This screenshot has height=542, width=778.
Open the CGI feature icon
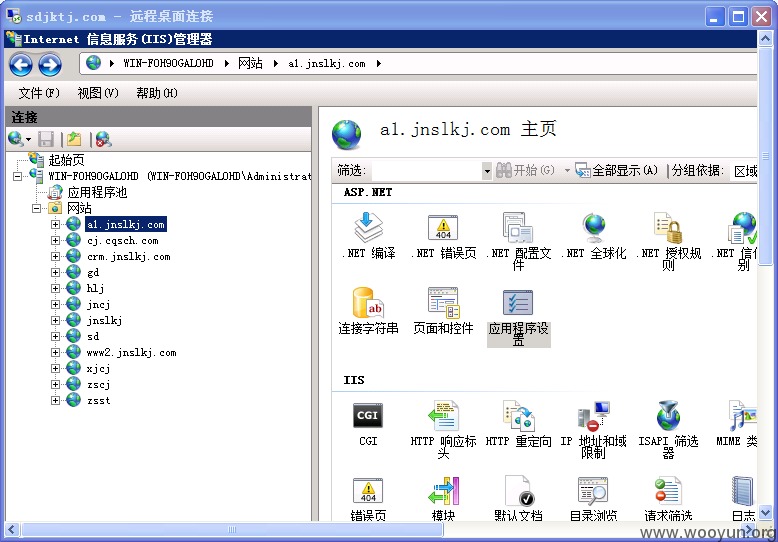click(368, 415)
